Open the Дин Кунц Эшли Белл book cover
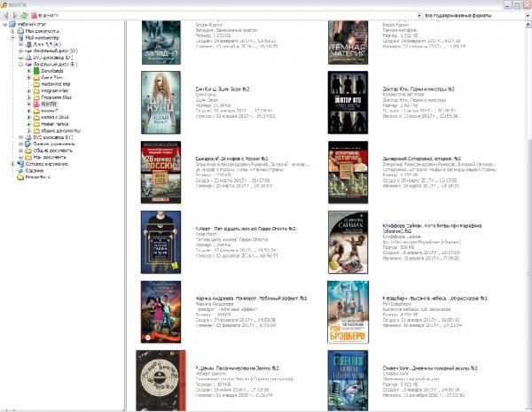 coord(160,103)
